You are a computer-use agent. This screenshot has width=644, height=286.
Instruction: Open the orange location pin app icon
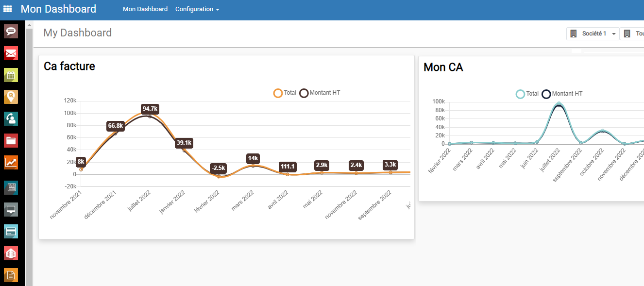[x=11, y=97]
